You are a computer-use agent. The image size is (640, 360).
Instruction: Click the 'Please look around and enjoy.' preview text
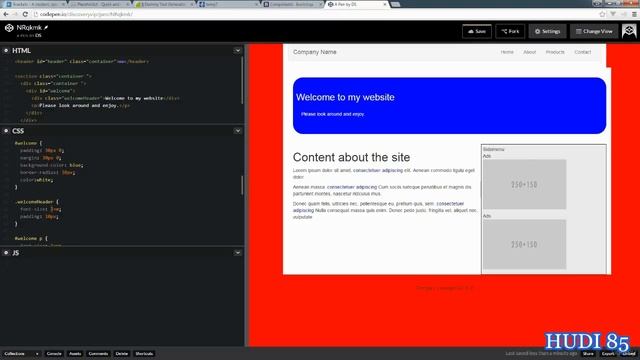[333, 114]
